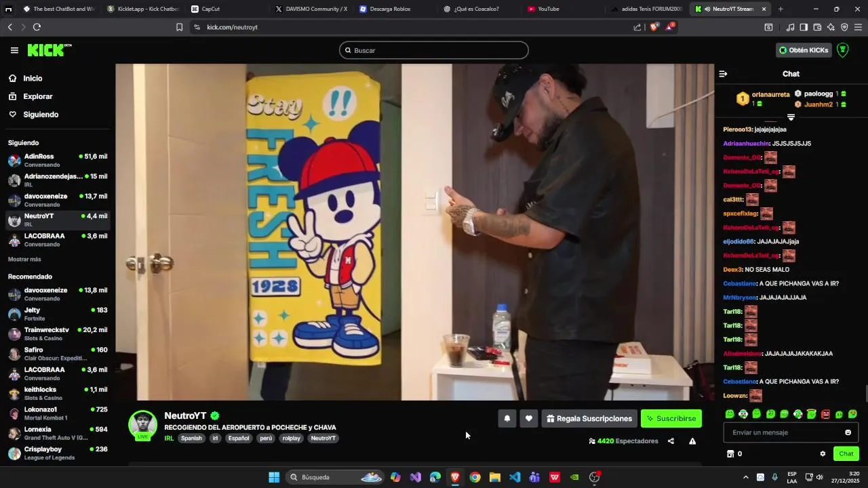Click the Brave Shields lion icon
This screenshot has width=868, height=488.
pyautogui.click(x=654, y=27)
